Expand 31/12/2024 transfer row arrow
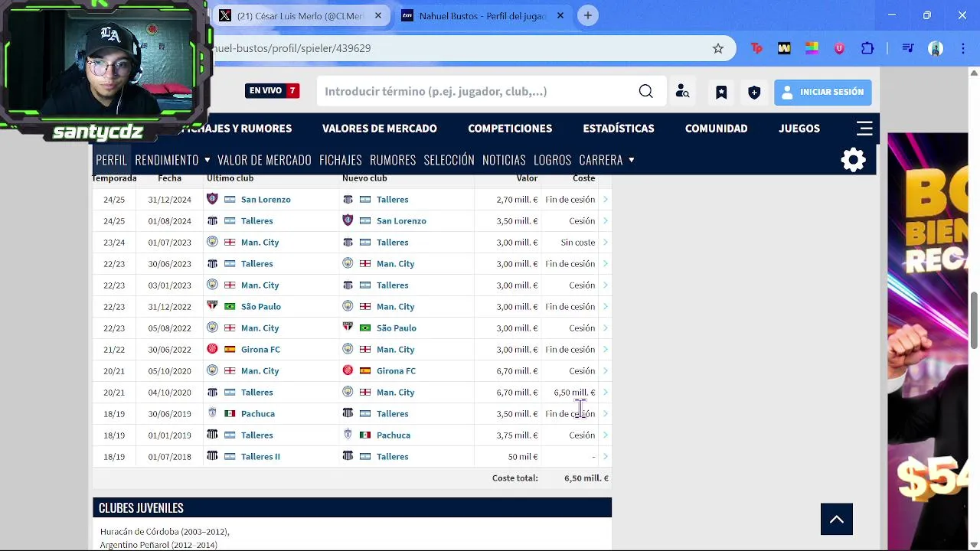The height and width of the screenshot is (551, 980). pyautogui.click(x=605, y=199)
